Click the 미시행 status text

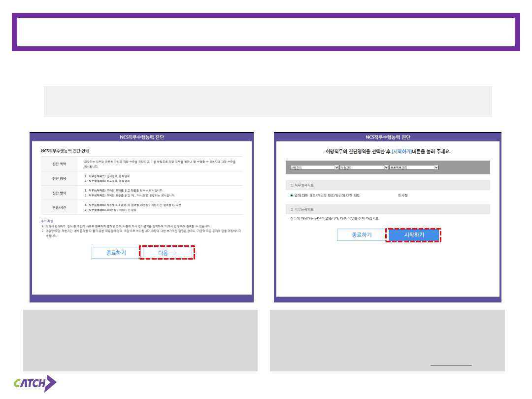pyautogui.click(x=403, y=196)
